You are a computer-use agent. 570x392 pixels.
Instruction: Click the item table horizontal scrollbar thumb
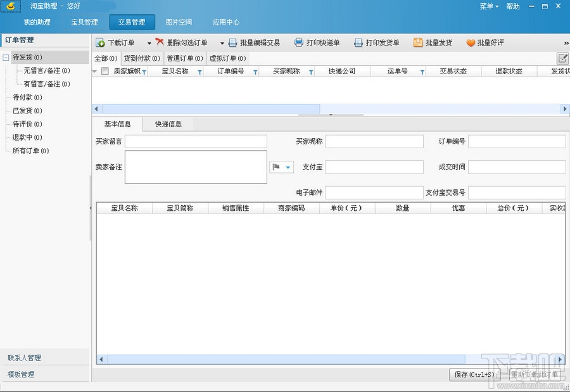286,359
